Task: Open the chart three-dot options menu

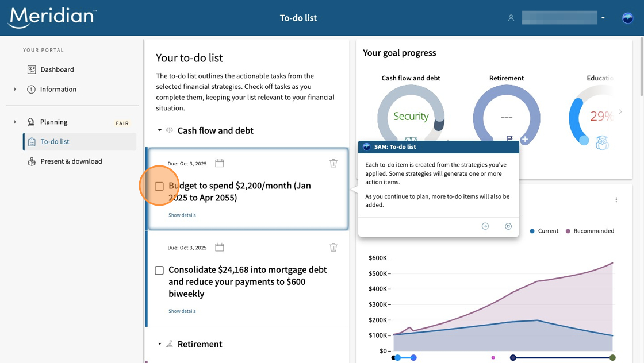Action: [x=616, y=200]
